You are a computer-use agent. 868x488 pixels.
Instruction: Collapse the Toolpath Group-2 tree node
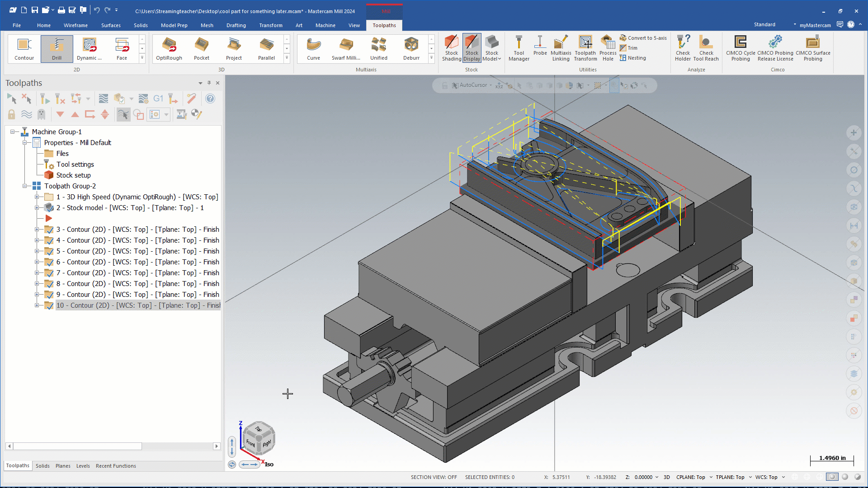(x=25, y=186)
